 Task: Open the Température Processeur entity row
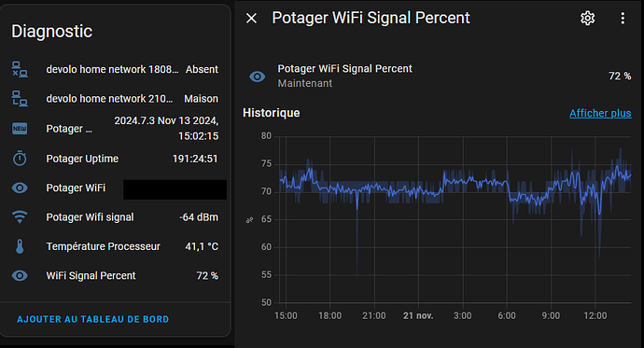(x=115, y=246)
